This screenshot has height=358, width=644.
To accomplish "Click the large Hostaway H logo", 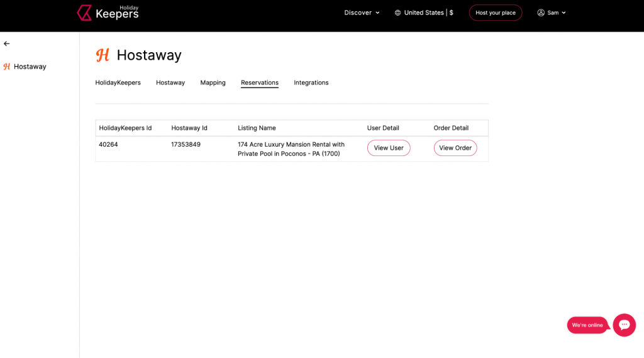I will (103, 55).
